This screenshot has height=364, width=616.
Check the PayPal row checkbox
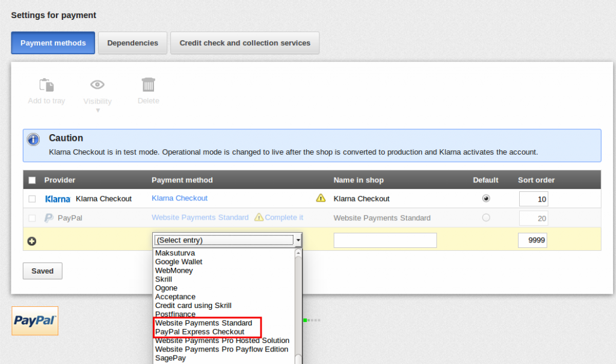tap(32, 218)
